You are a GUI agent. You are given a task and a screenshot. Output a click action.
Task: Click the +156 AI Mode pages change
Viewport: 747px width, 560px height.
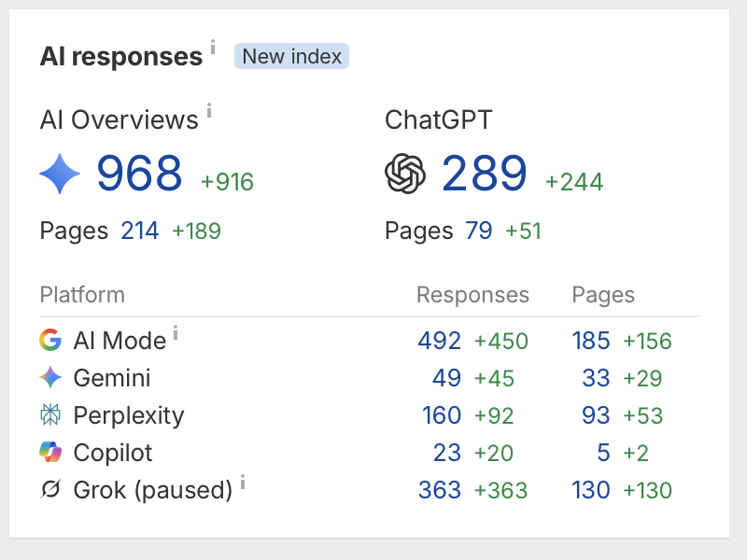(647, 342)
